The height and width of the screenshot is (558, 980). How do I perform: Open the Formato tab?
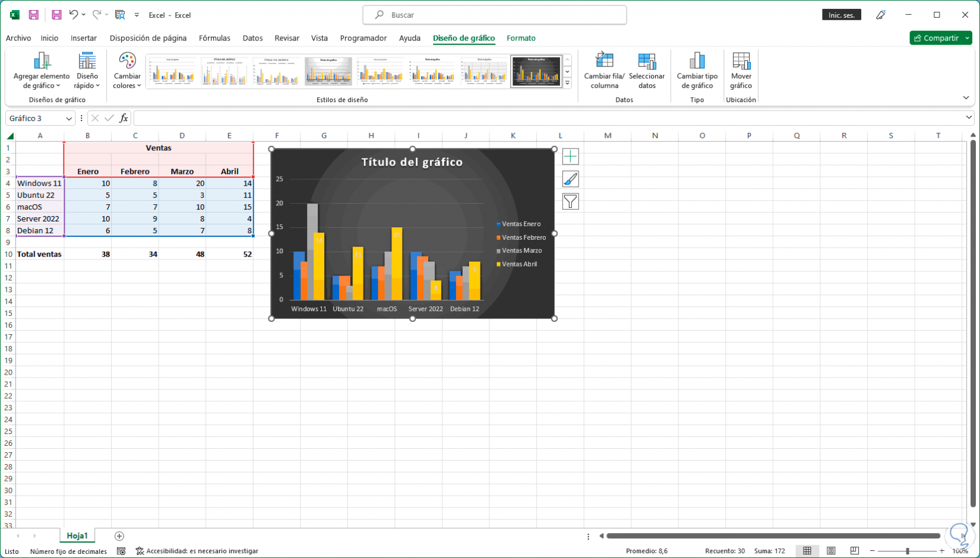[x=521, y=38]
